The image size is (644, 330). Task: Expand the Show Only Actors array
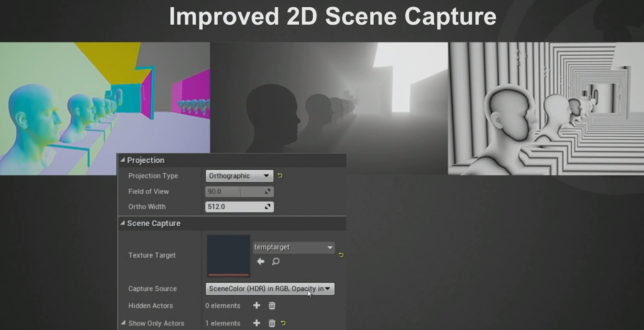point(123,323)
